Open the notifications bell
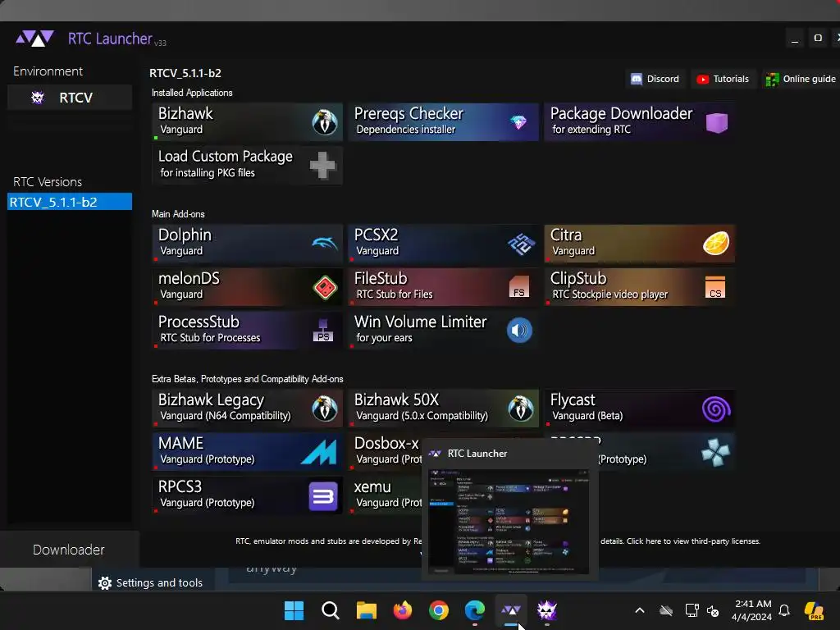 point(784,610)
